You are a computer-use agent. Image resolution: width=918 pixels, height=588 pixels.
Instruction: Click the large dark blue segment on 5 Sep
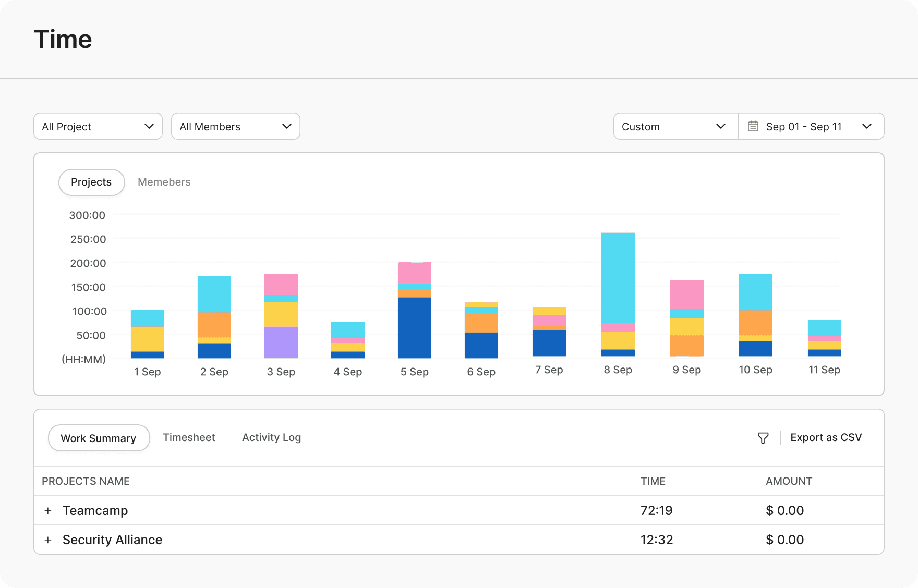[415, 328]
